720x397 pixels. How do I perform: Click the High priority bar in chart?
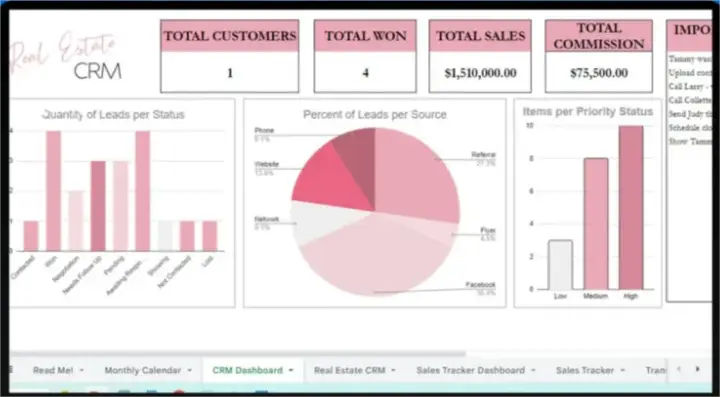click(631, 207)
